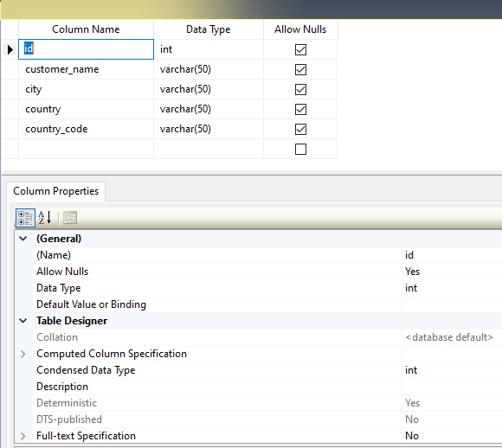Click the empty Description value field
Viewport: 502px width, 448px height.
[x=452, y=387]
